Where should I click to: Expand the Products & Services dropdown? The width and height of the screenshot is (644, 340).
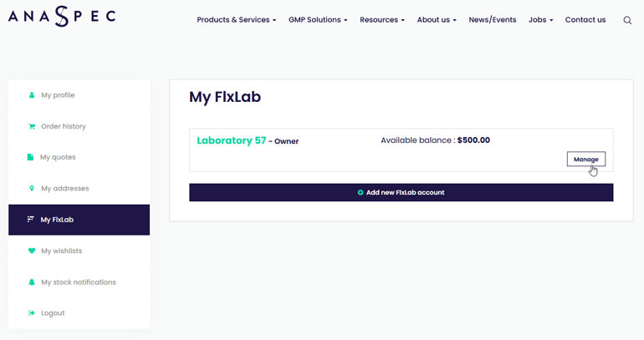237,20
